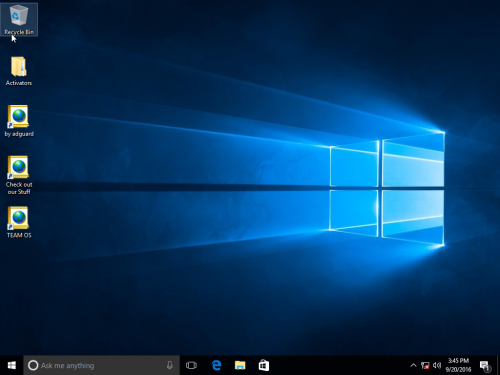Open File Explorer from the taskbar
This screenshot has width=500, height=375.
click(x=240, y=365)
